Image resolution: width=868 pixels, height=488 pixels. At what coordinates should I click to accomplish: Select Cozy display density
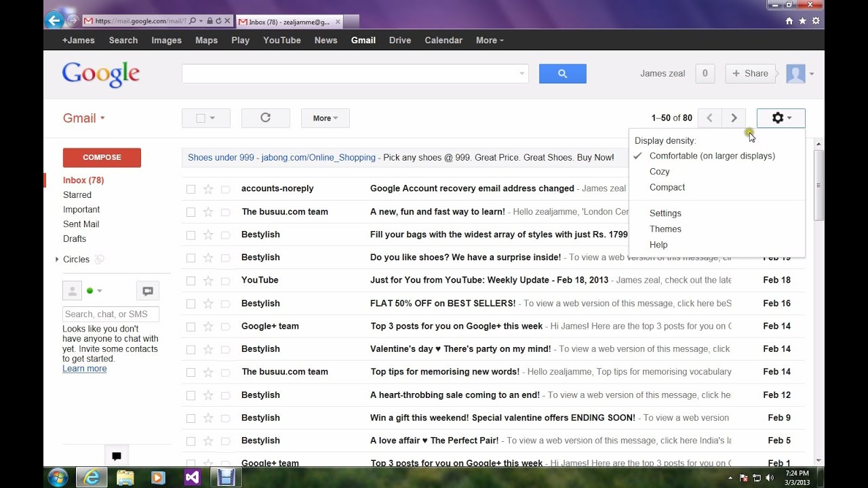coord(659,171)
